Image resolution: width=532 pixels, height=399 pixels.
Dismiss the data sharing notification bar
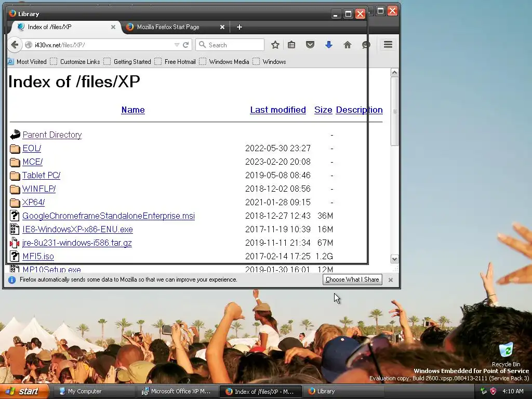(391, 280)
